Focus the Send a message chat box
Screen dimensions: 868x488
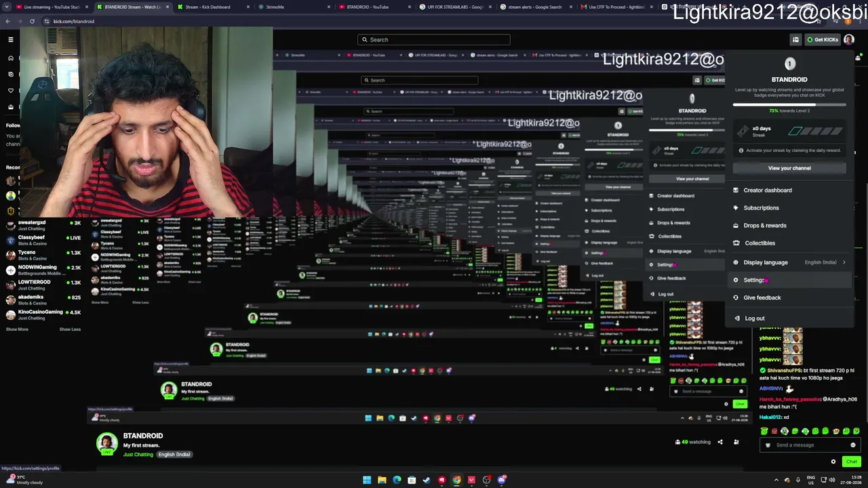(x=810, y=445)
